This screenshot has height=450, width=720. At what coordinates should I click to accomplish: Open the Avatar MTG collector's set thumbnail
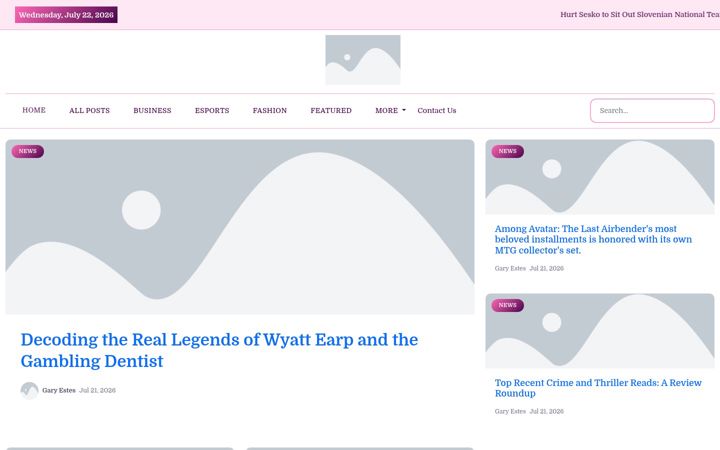point(600,177)
